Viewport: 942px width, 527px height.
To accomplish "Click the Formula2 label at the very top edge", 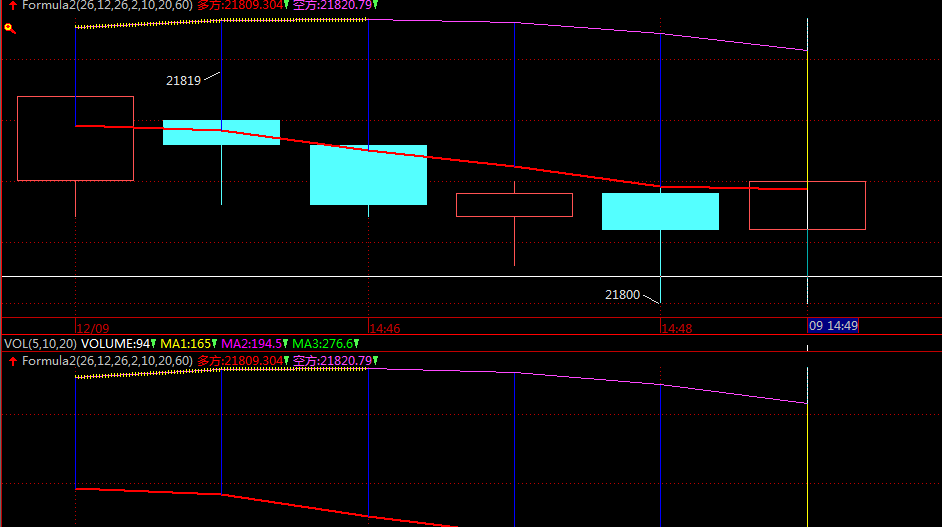I will pos(107,5).
